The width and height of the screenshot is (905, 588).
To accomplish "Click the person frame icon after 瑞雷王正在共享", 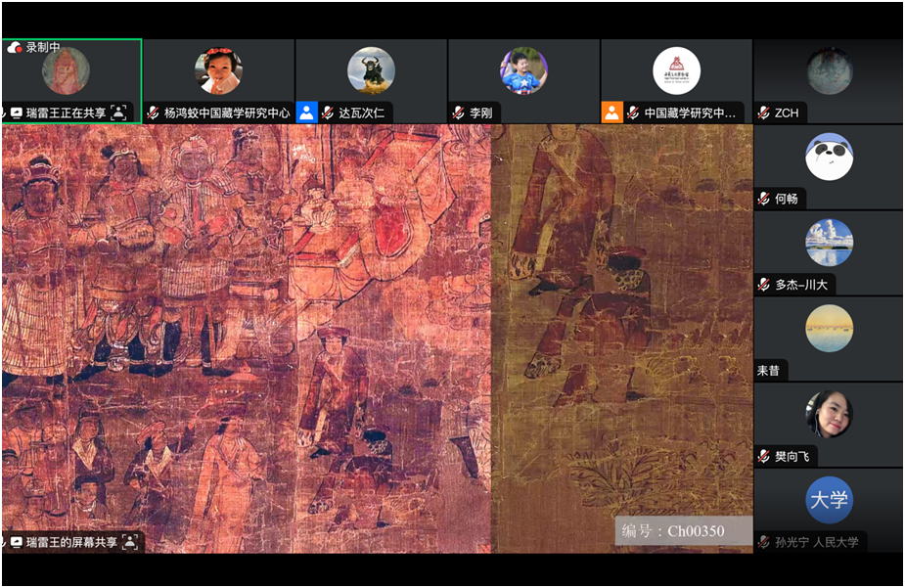I will click(x=118, y=113).
